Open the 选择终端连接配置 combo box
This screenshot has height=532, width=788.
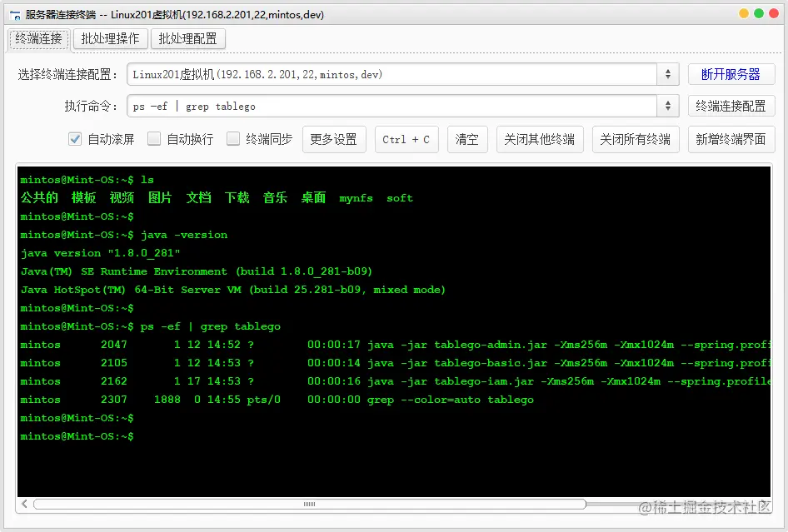coord(402,74)
